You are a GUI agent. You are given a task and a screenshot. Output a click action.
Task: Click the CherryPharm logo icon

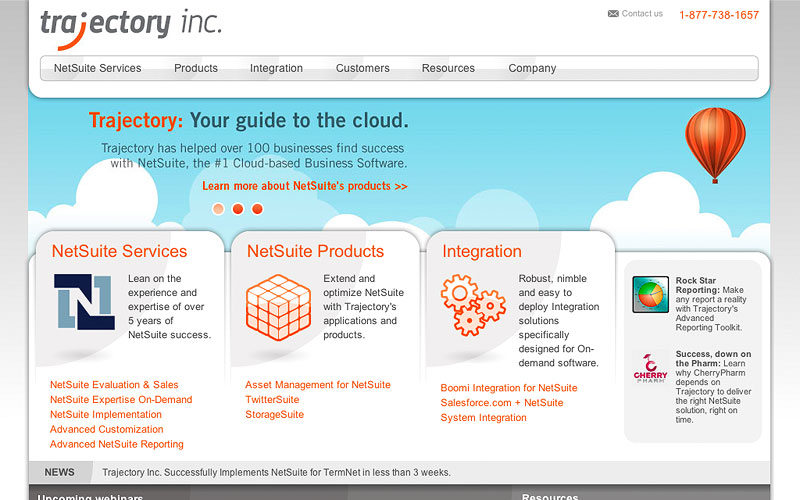(x=650, y=367)
